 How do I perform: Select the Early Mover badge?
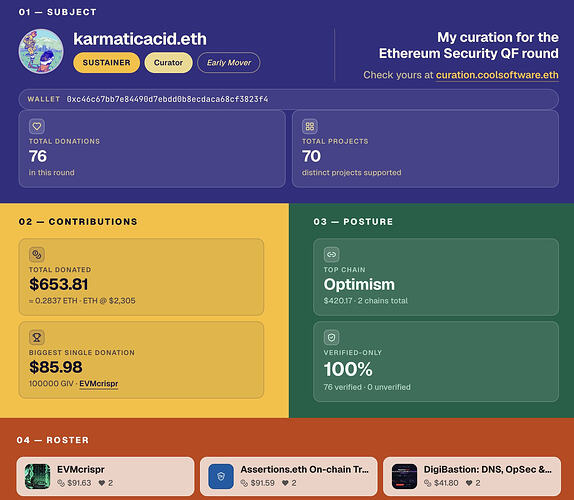(x=229, y=63)
